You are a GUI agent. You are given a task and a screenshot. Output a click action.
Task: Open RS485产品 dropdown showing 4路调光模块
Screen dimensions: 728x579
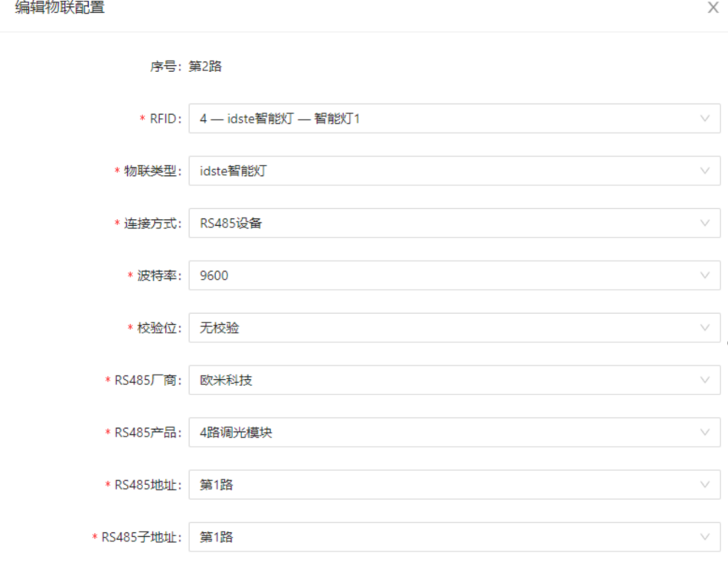click(444, 433)
